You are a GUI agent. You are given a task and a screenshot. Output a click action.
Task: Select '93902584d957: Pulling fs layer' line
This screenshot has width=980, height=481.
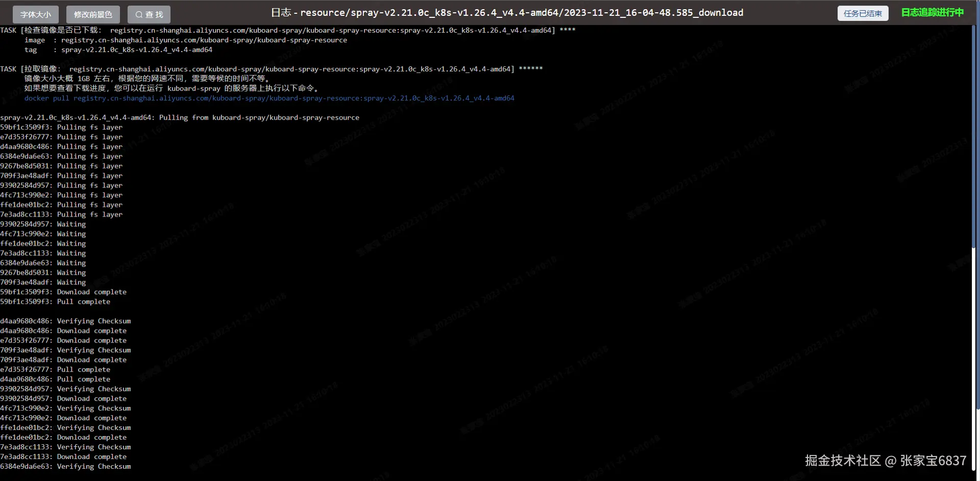(61, 185)
